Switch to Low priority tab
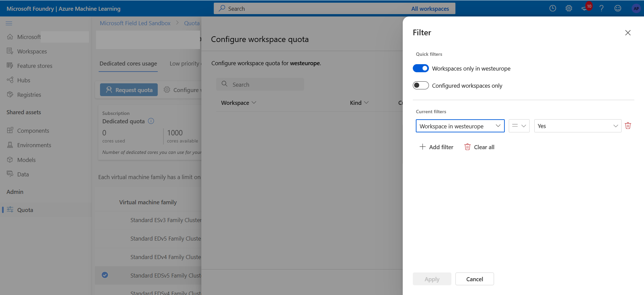This screenshot has width=644, height=295. [x=185, y=64]
